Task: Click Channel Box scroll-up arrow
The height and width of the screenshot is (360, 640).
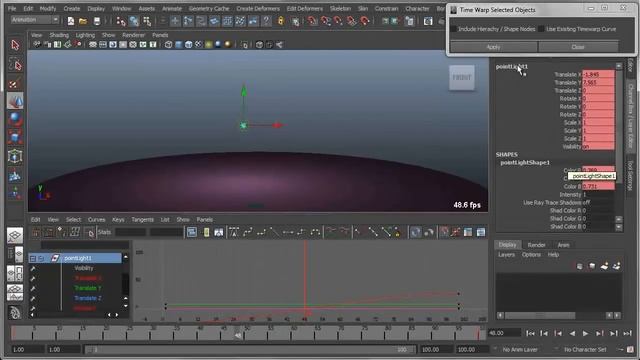Action: 619,66
